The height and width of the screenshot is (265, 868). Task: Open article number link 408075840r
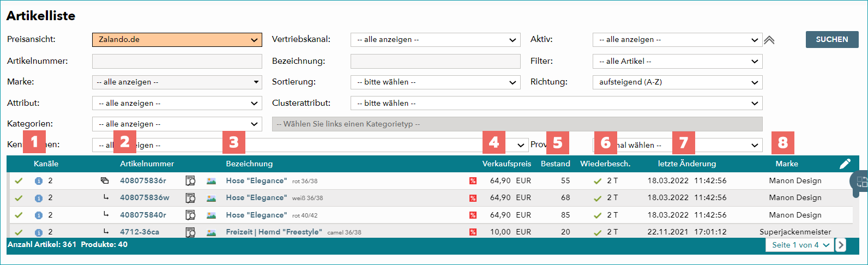[143, 215]
